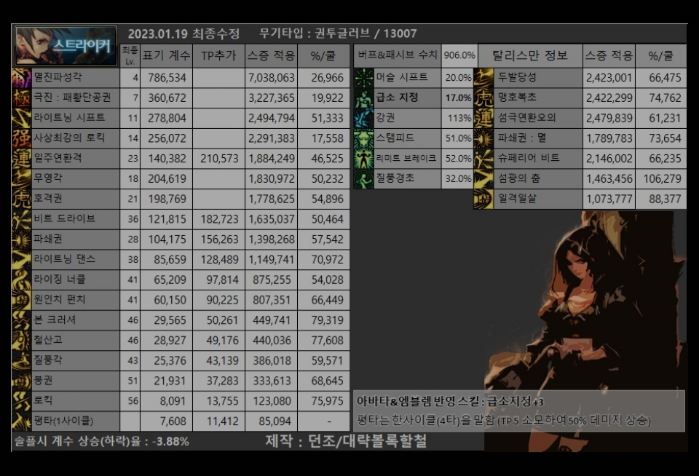Select the TP추가 column header

218,56
